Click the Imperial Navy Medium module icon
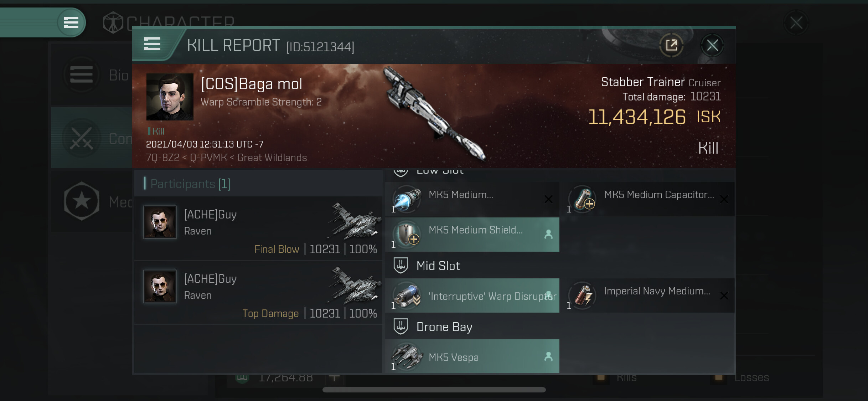This screenshot has width=868, height=401. click(582, 295)
